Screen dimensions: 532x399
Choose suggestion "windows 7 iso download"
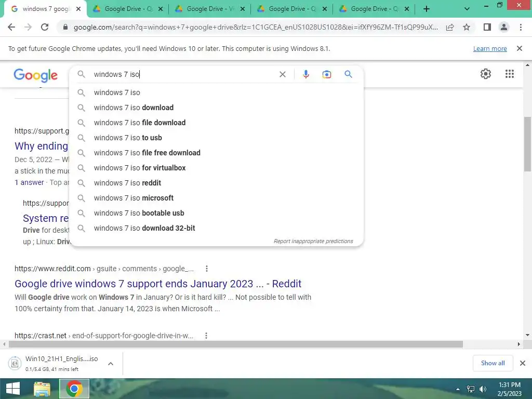tap(217, 108)
